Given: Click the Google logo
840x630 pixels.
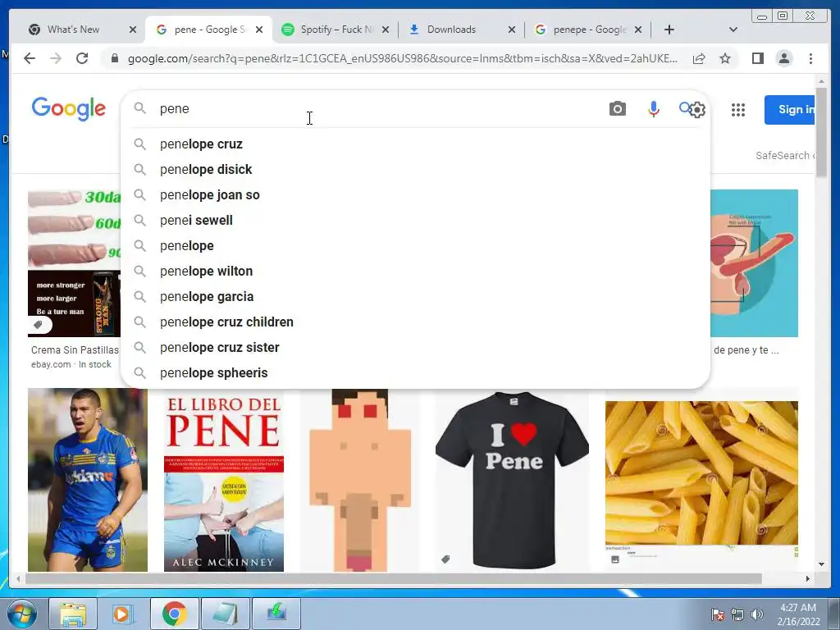Looking at the screenshot, I should [69, 109].
